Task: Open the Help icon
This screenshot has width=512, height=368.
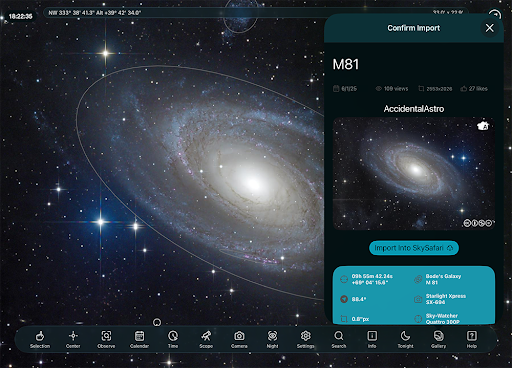Action: tap(472, 339)
